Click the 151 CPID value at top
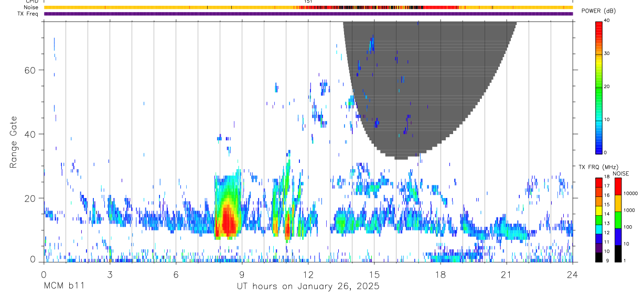Image resolution: width=644 pixels, height=297 pixels. pos(308,2)
